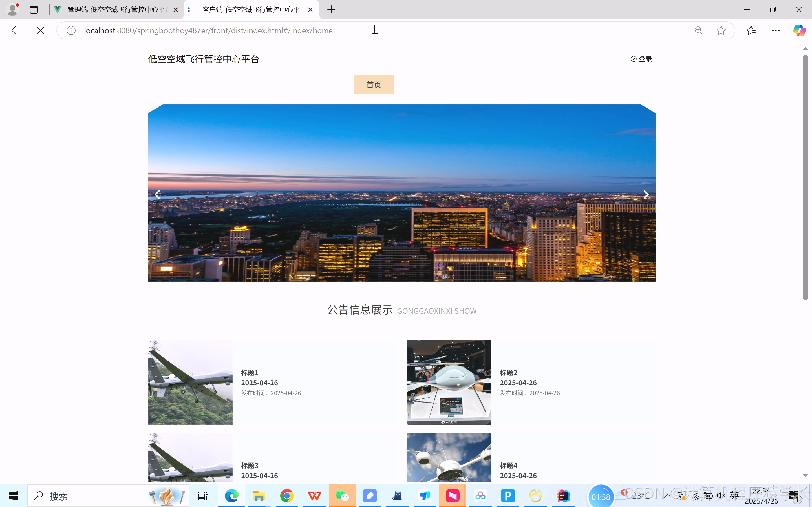Expand hidden system tray icons chevron
The image size is (812, 507).
667,496
